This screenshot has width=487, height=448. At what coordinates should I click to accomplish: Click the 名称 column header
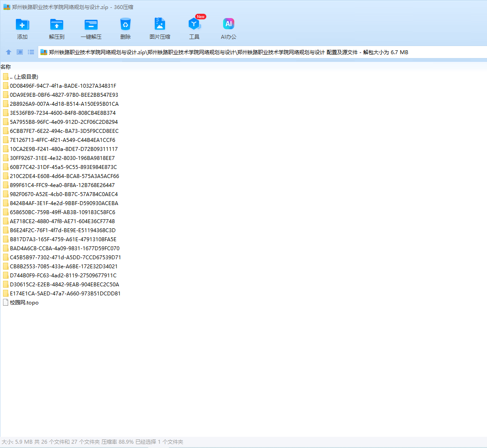6,67
